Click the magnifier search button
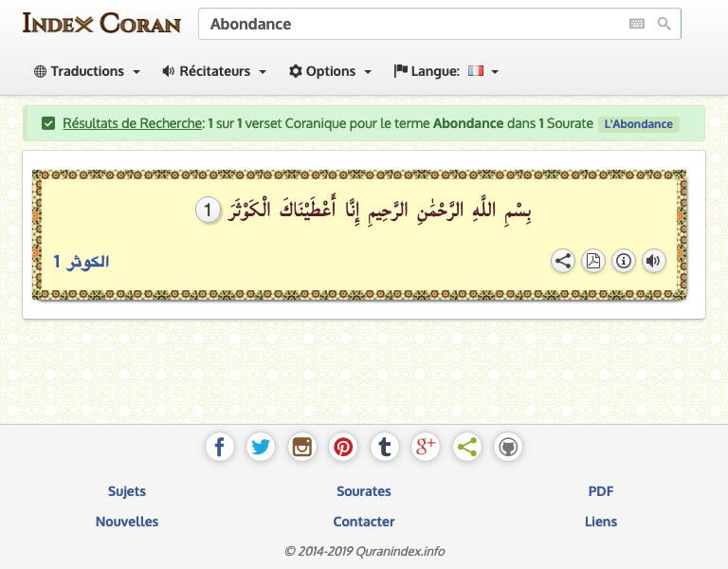The image size is (728, 569). click(664, 24)
